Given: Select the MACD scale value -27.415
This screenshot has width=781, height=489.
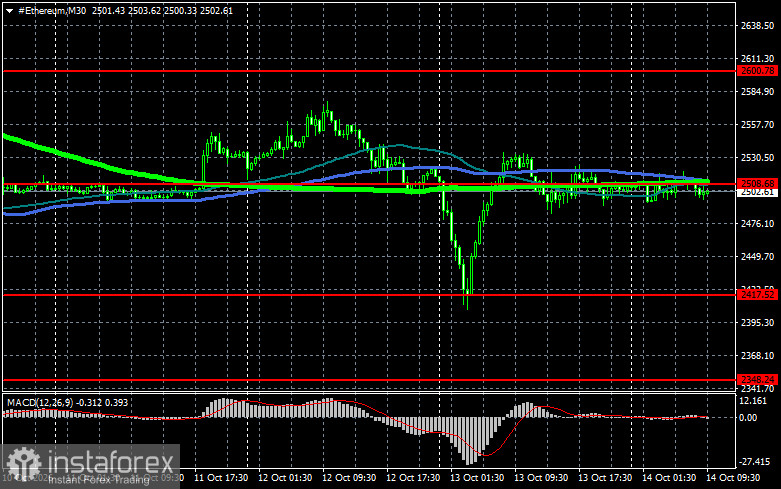Looking at the screenshot, I should [x=755, y=462].
